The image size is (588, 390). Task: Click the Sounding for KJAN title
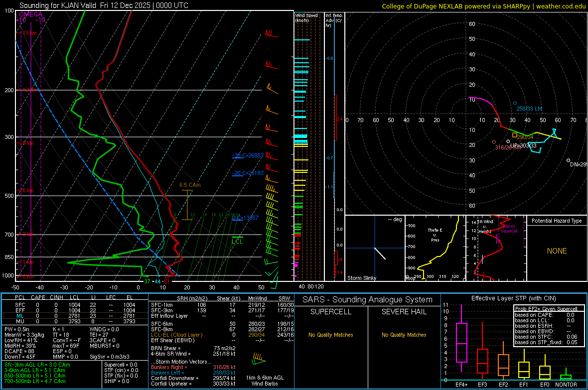[x=104, y=5]
